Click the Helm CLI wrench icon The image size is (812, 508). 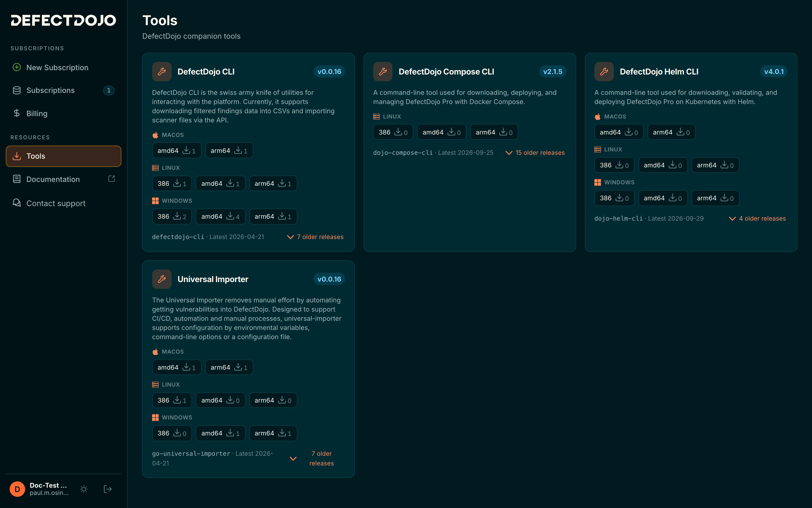pyautogui.click(x=604, y=72)
